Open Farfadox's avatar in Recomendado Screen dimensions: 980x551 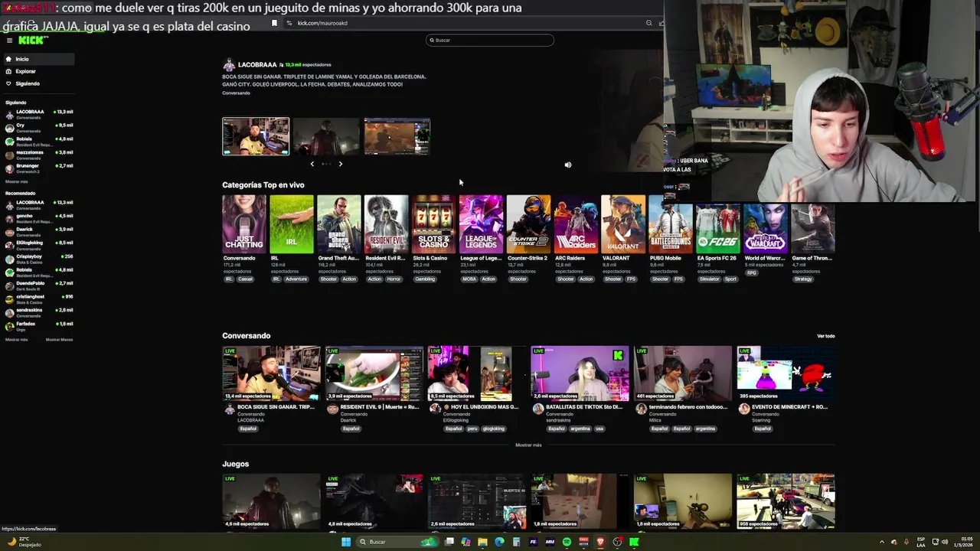click(9, 326)
